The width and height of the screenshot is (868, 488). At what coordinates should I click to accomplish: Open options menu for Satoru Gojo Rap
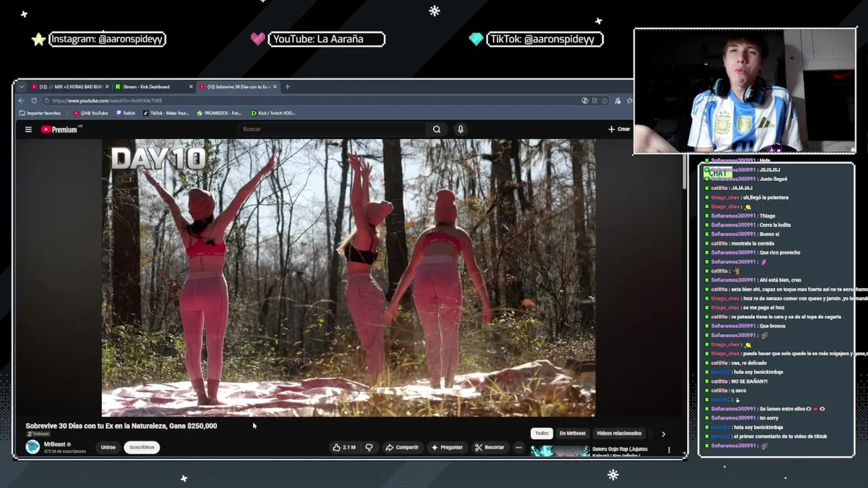(669, 450)
